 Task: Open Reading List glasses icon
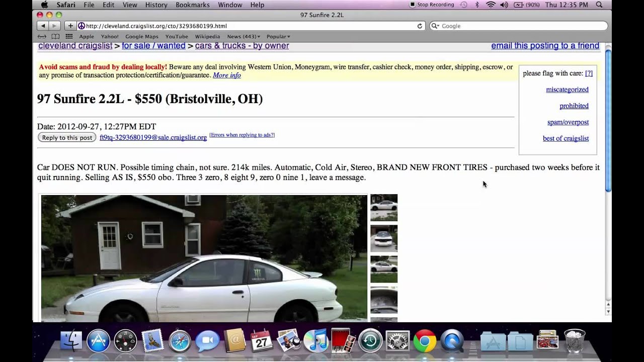pyautogui.click(x=42, y=36)
